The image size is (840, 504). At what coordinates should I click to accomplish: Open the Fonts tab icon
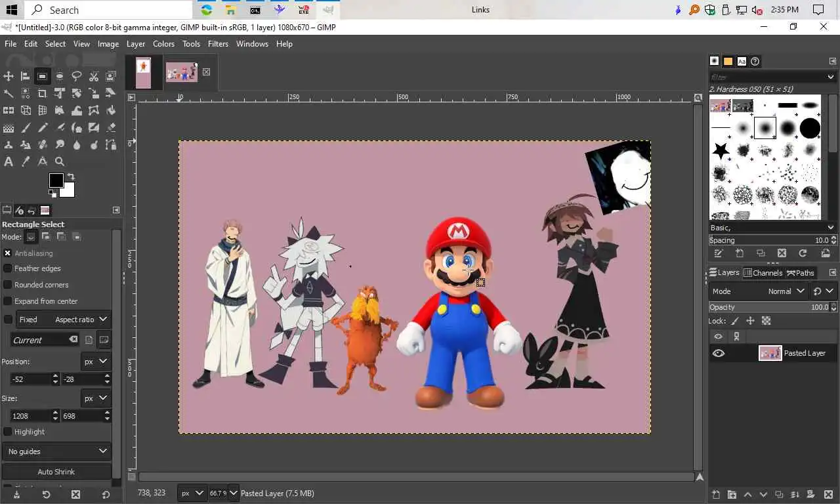pyautogui.click(x=742, y=61)
